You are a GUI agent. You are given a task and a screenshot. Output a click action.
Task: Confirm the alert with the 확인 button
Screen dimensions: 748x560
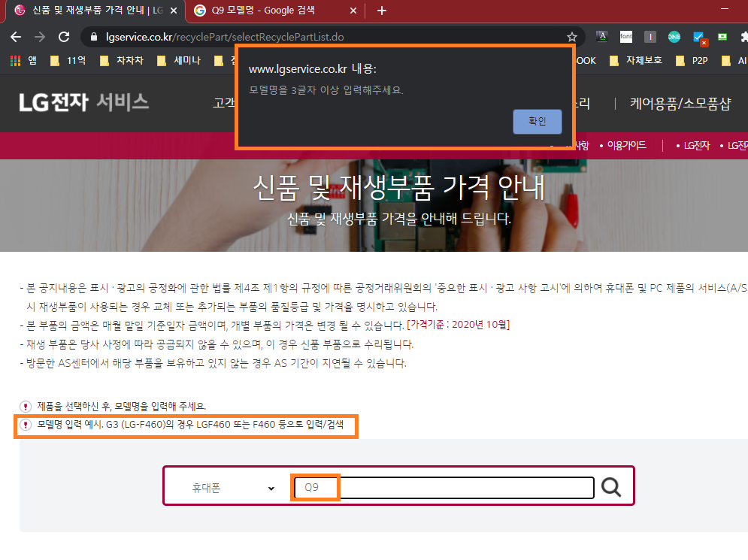(x=538, y=122)
